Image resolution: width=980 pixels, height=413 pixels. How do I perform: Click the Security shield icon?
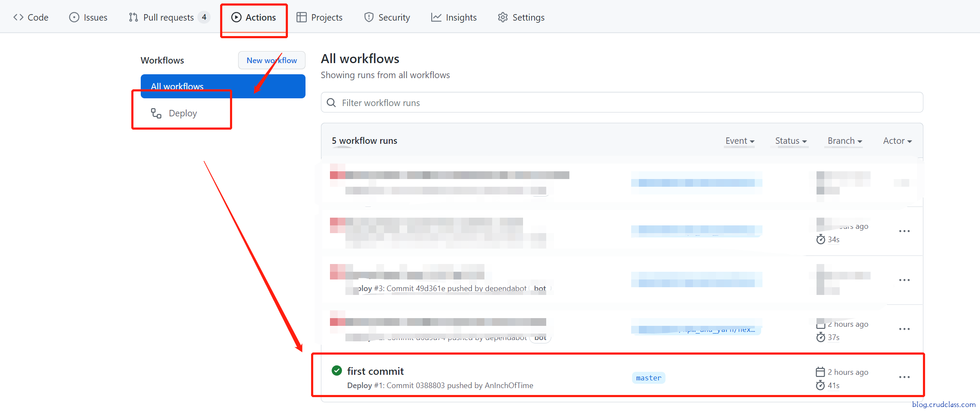[x=369, y=17]
